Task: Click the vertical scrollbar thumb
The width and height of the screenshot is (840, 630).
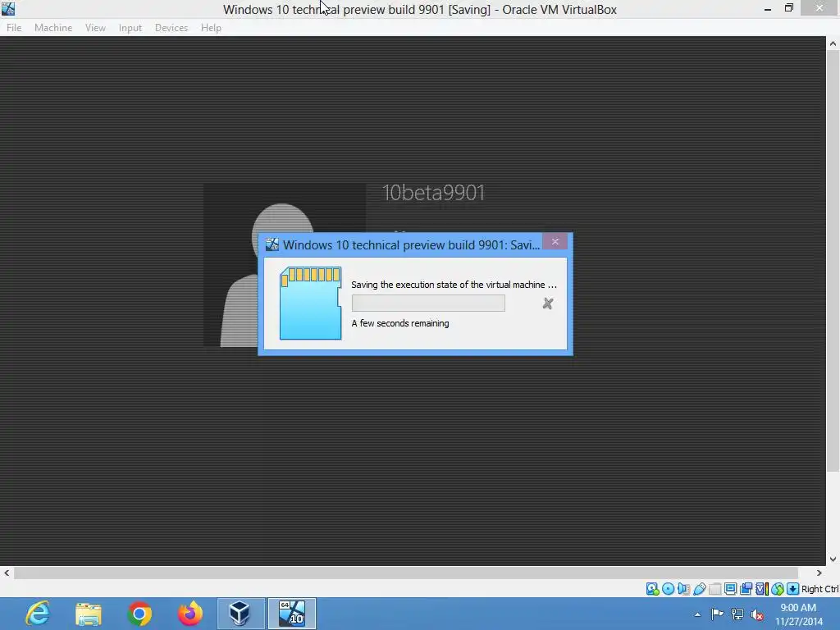Action: pos(833,261)
